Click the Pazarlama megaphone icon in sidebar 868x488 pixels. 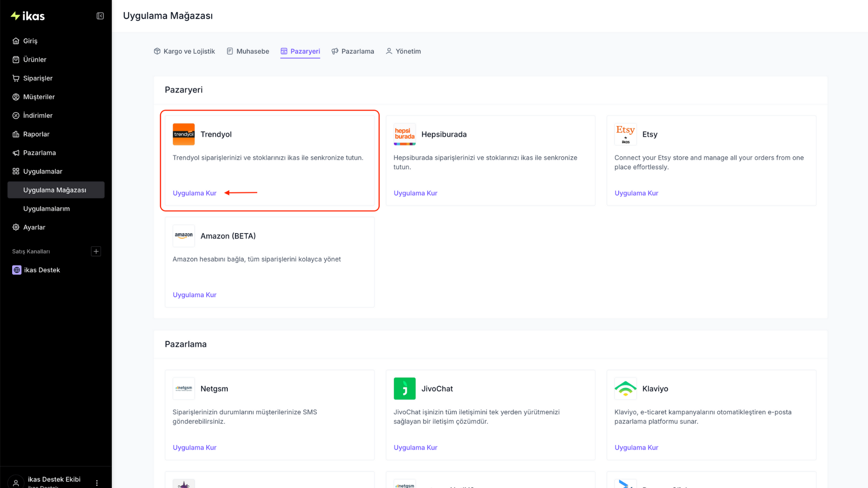click(16, 153)
